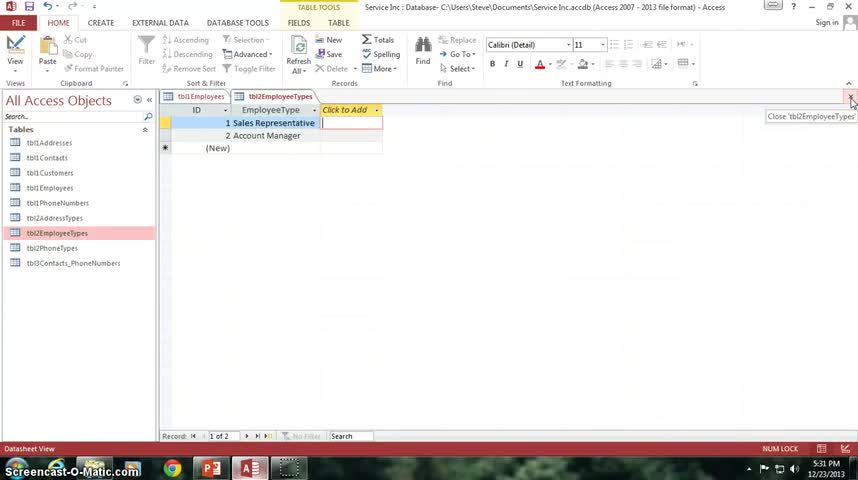Open tbl2PhoneTypes table in navigation pane
The width and height of the screenshot is (858, 480).
(x=52, y=248)
